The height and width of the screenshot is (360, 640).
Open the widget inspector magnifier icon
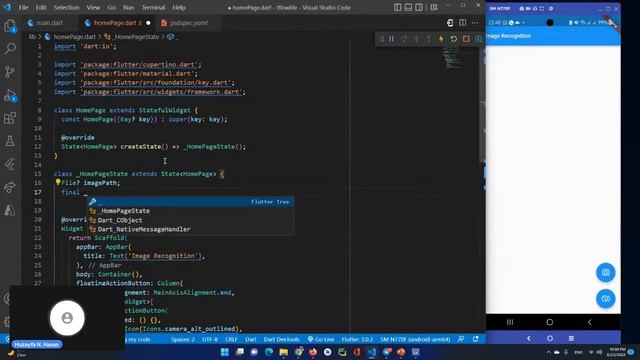tap(478, 39)
